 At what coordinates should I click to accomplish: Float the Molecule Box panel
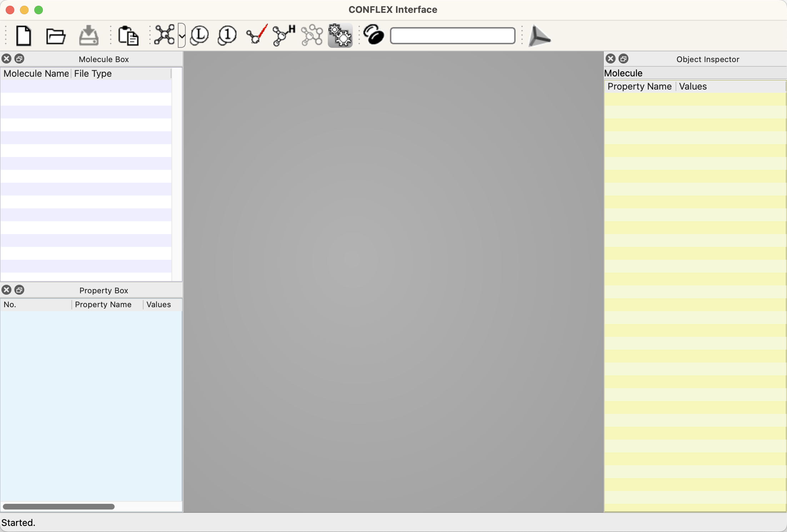(19, 59)
